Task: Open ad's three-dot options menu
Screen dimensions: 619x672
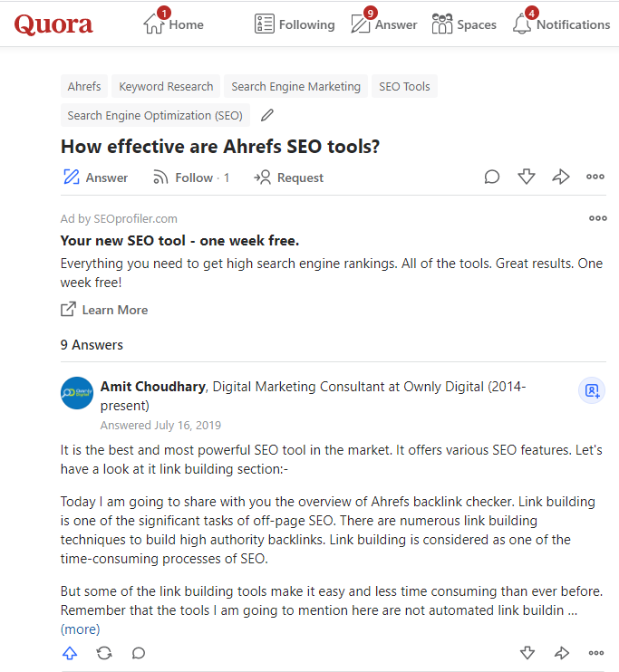Action: click(x=598, y=218)
